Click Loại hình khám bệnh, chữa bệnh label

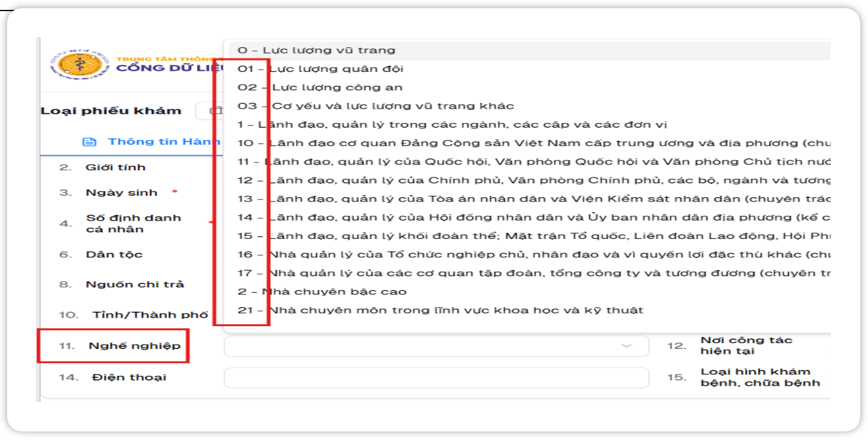(760, 377)
